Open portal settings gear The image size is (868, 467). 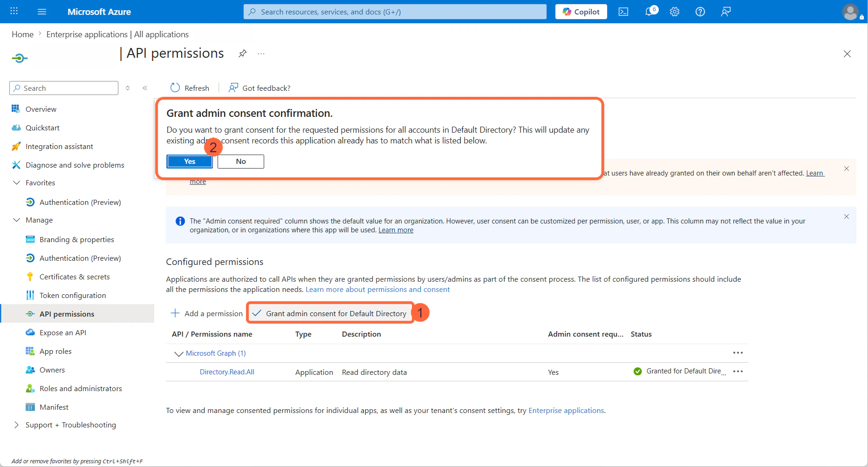(x=675, y=12)
